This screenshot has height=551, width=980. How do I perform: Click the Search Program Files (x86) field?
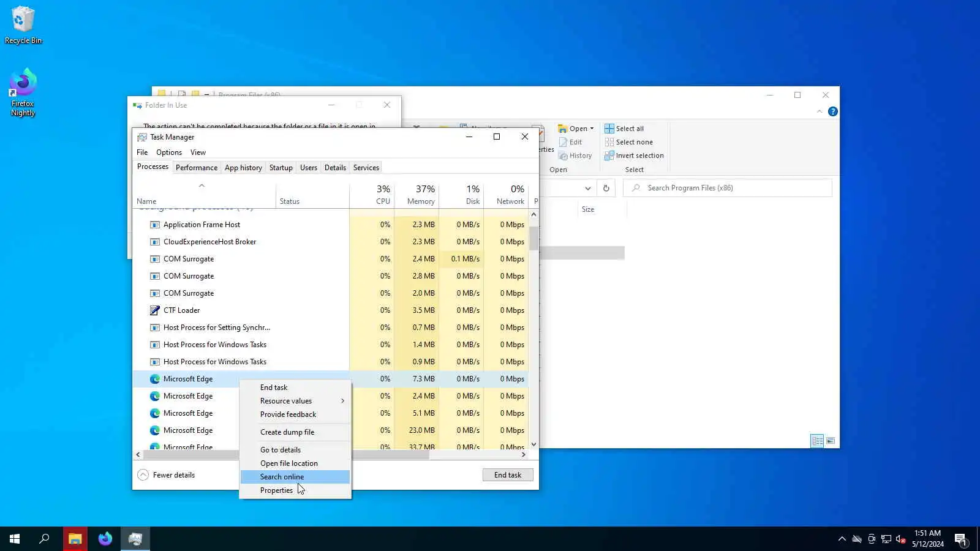point(728,188)
